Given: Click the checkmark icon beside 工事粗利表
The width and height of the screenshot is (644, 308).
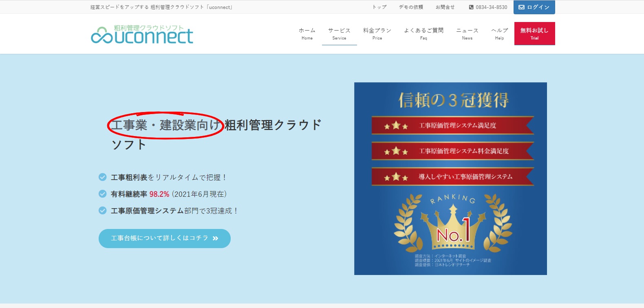Looking at the screenshot, I should [x=103, y=177].
